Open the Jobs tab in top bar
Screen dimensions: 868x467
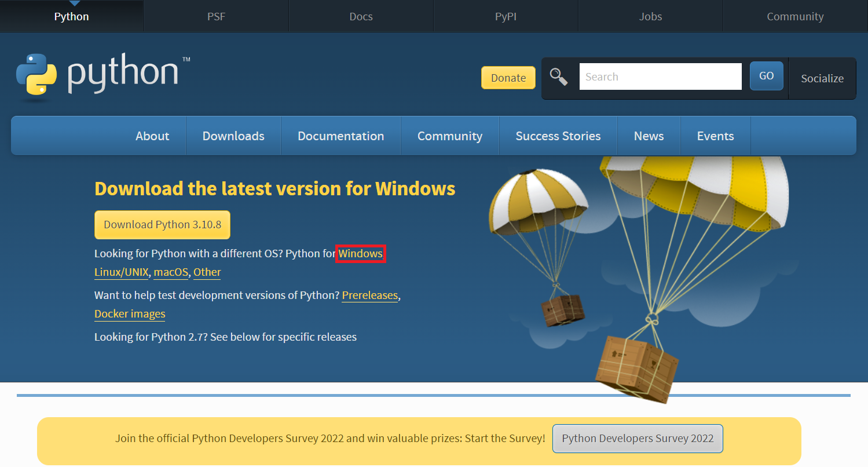(650, 16)
